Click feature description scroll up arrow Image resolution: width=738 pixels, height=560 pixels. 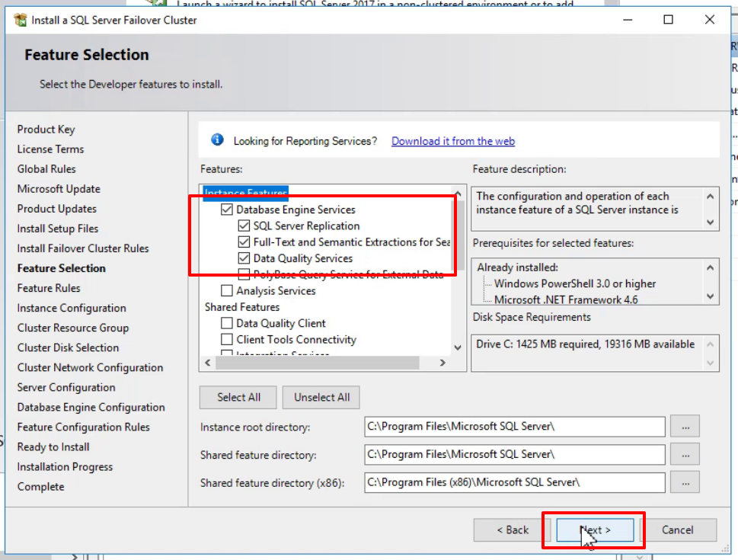(711, 197)
